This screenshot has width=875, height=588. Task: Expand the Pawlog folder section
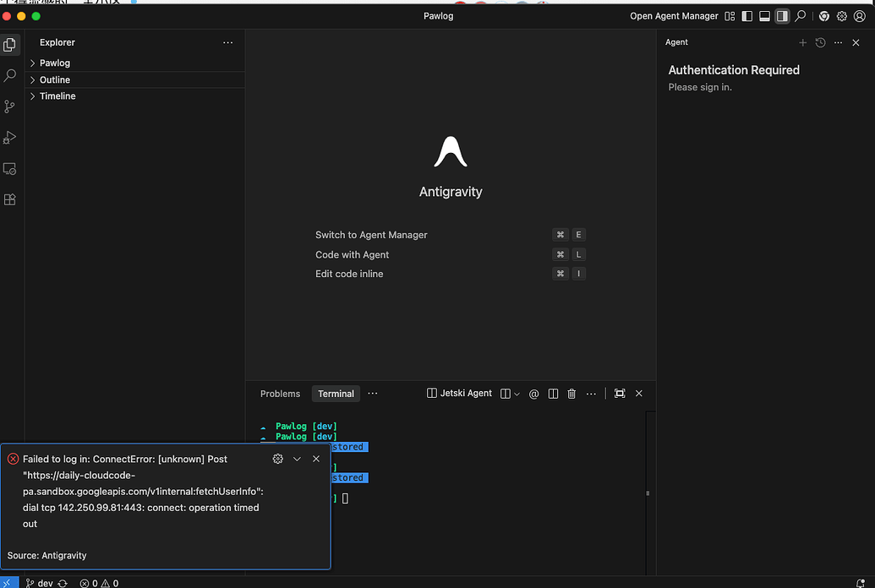point(135,63)
